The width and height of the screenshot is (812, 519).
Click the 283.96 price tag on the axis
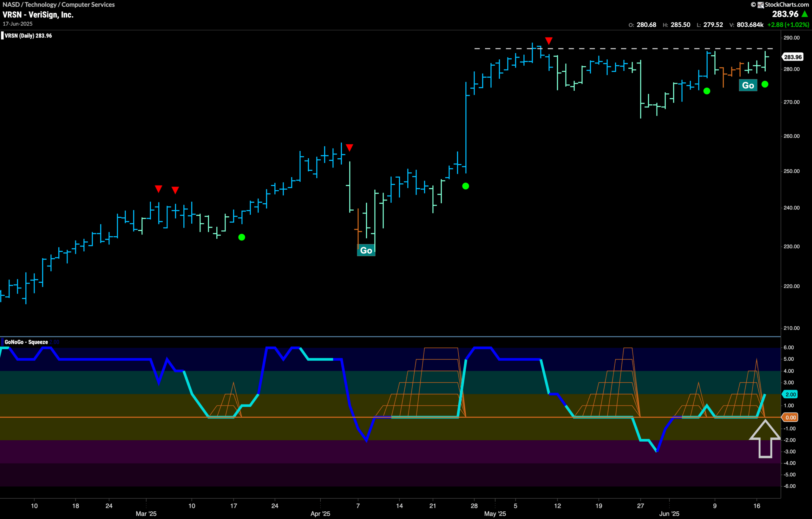click(x=792, y=57)
